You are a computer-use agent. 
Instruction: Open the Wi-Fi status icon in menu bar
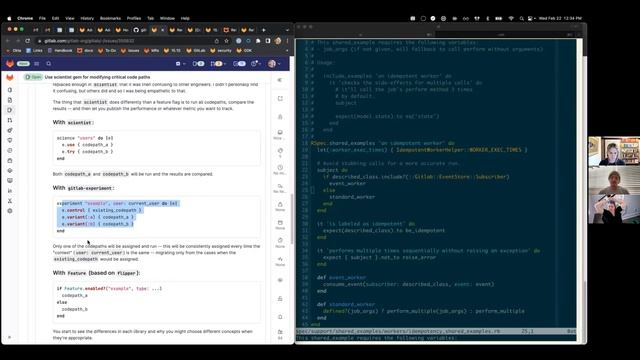511,18
